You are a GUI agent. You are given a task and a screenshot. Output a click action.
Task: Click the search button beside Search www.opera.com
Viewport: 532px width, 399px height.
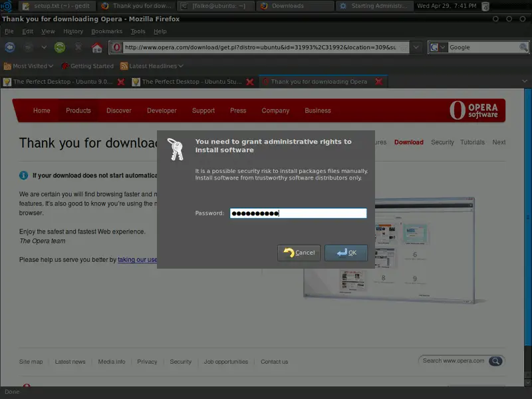(495, 361)
